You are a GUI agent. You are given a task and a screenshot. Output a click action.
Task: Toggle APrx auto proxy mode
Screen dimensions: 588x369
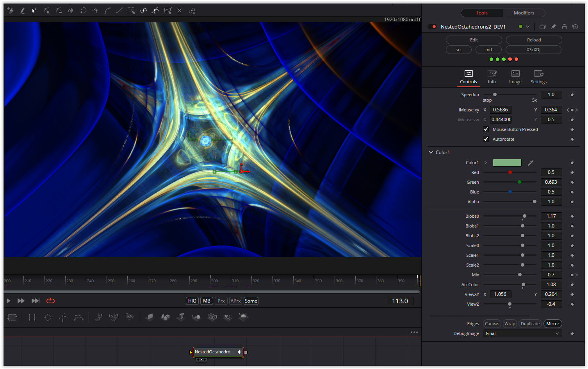point(235,301)
